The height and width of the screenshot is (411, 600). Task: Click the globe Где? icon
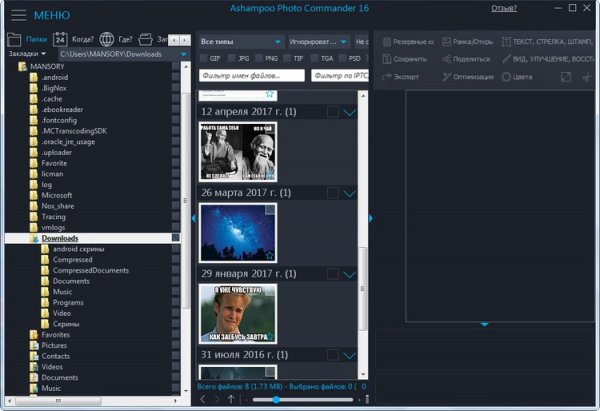107,40
